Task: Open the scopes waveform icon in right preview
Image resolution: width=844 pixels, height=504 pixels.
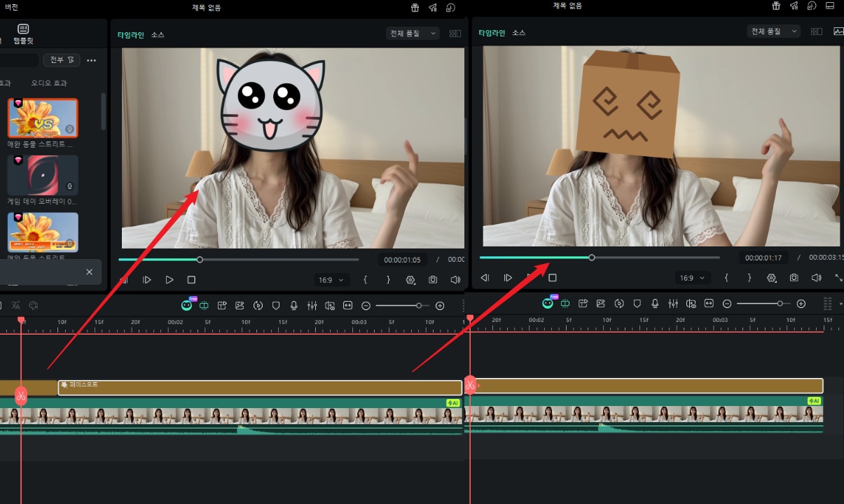Action: 838,31
